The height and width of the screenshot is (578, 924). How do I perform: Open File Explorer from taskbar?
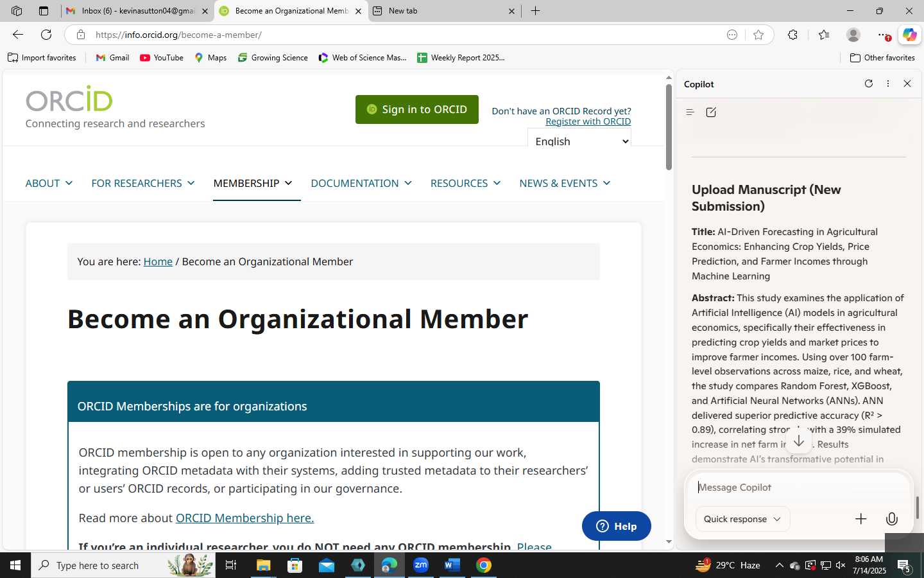tap(264, 565)
